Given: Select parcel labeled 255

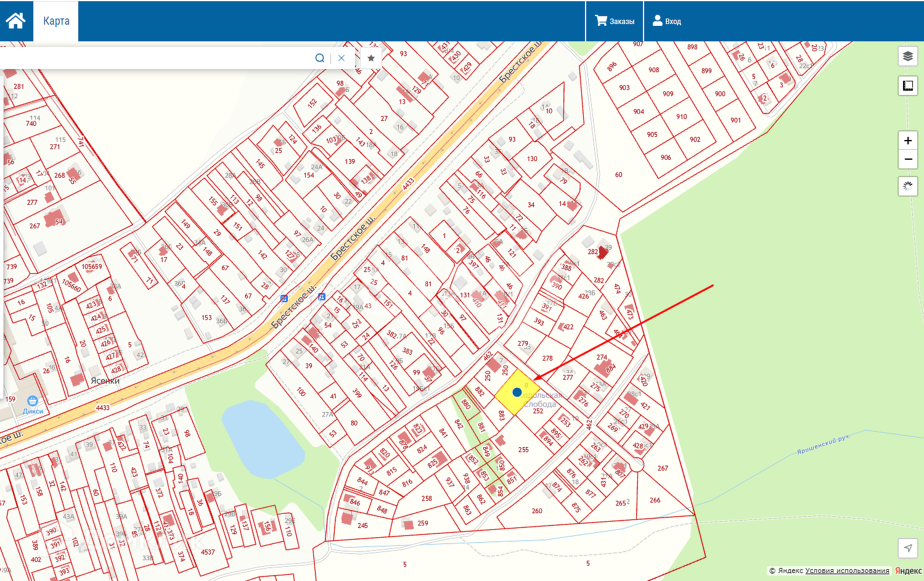Looking at the screenshot, I should click(523, 450).
